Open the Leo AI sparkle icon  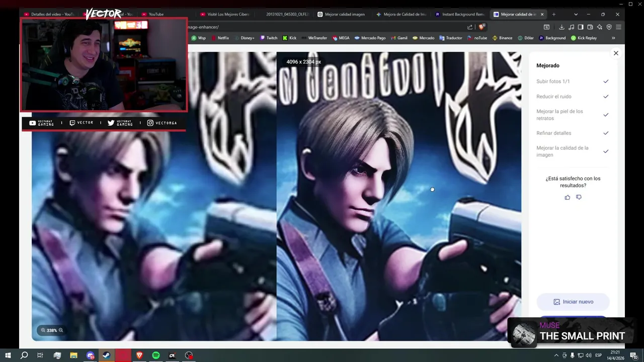[600, 27]
